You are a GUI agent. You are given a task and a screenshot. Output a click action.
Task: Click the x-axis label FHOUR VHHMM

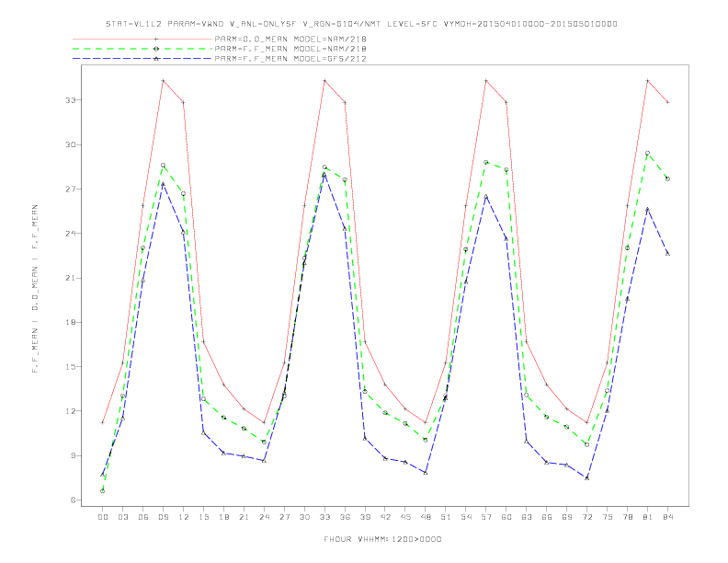pos(382,539)
